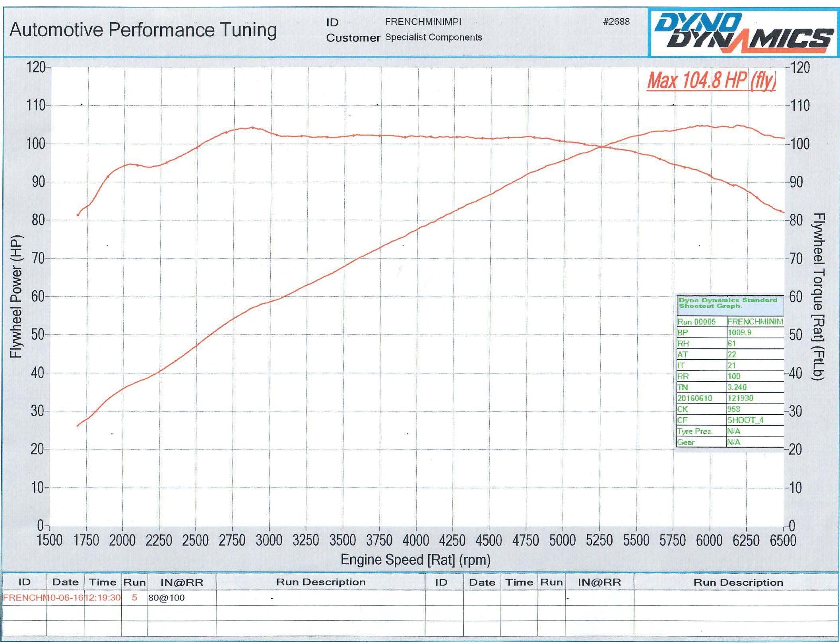Click the '1500' rpm tick label
Screen dimensions: 840x643
tap(50, 540)
